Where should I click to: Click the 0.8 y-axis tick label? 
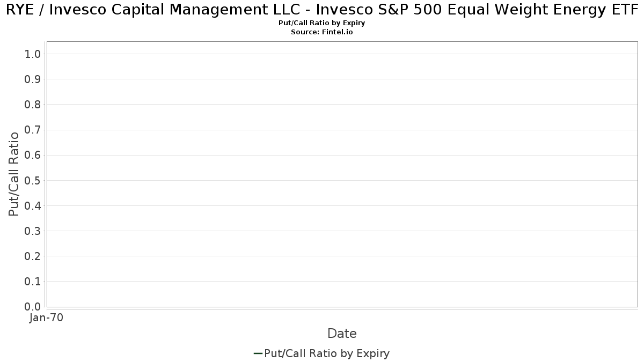click(x=33, y=105)
